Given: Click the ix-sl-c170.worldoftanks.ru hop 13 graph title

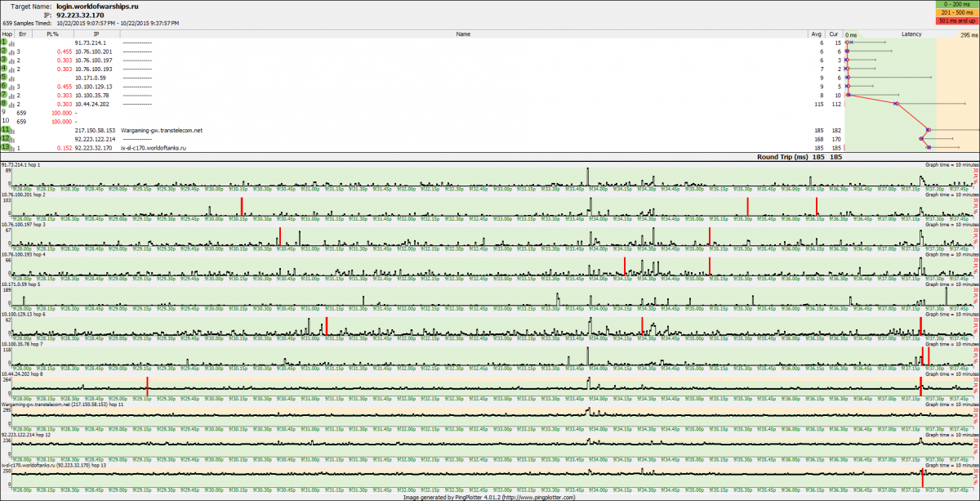Looking at the screenshot, I should coord(54,463).
